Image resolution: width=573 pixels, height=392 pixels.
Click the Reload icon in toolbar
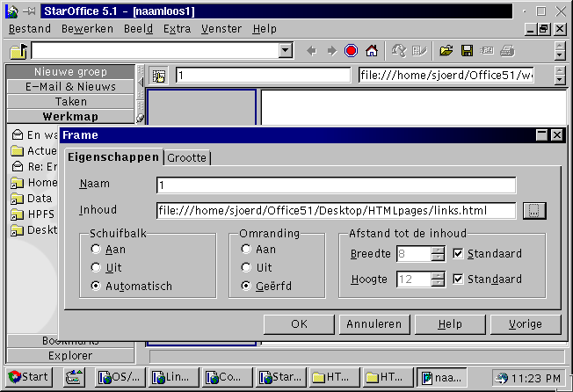pos(399,51)
